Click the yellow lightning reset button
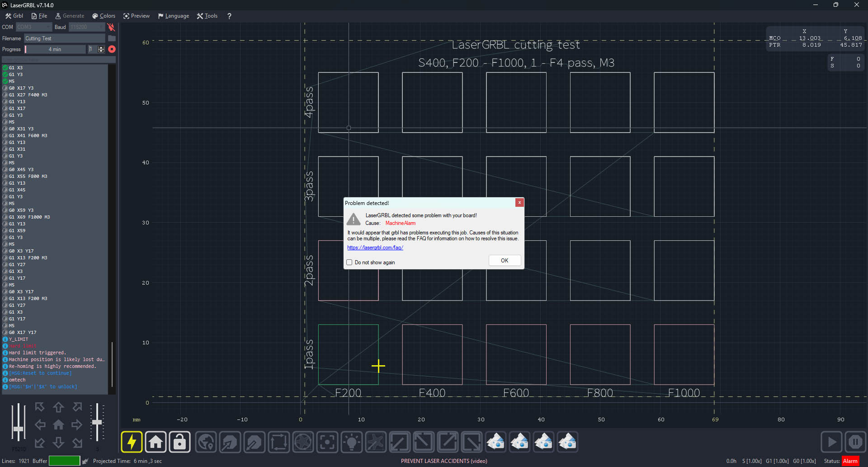Image resolution: width=868 pixels, height=467 pixels. point(132,442)
